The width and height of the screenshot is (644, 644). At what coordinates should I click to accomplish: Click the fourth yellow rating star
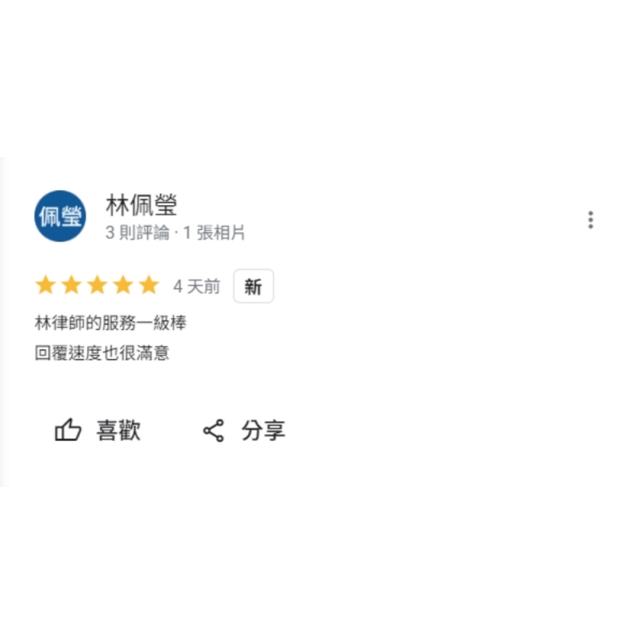(x=123, y=285)
